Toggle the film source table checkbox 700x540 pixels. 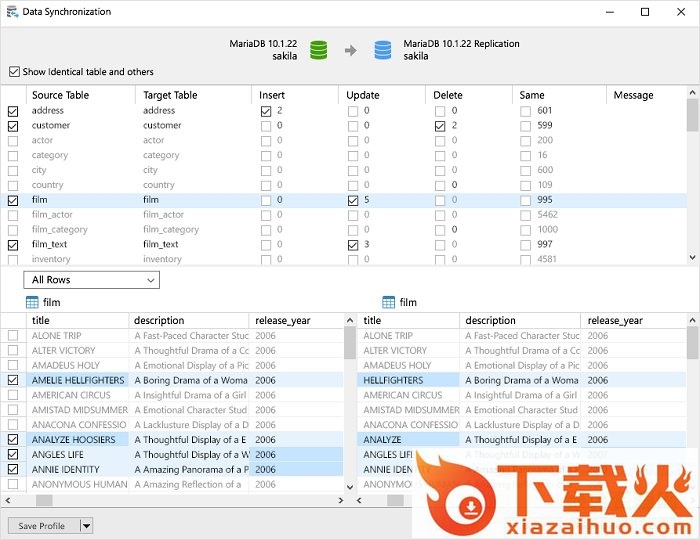(x=13, y=200)
